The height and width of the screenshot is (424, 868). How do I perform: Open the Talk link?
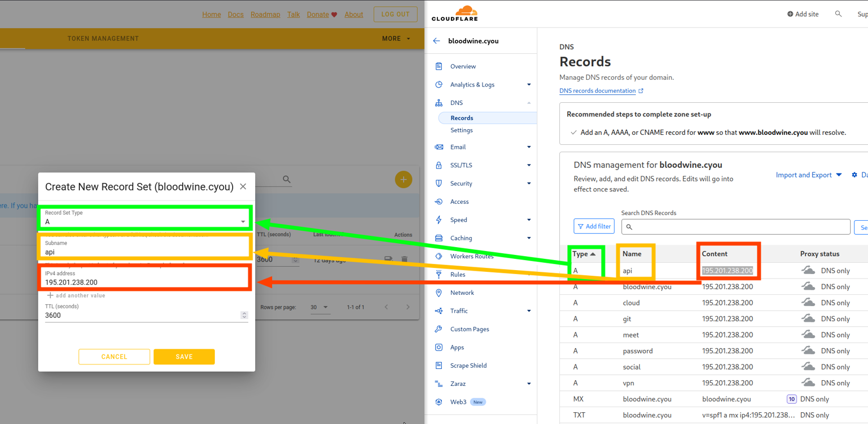coord(293,15)
